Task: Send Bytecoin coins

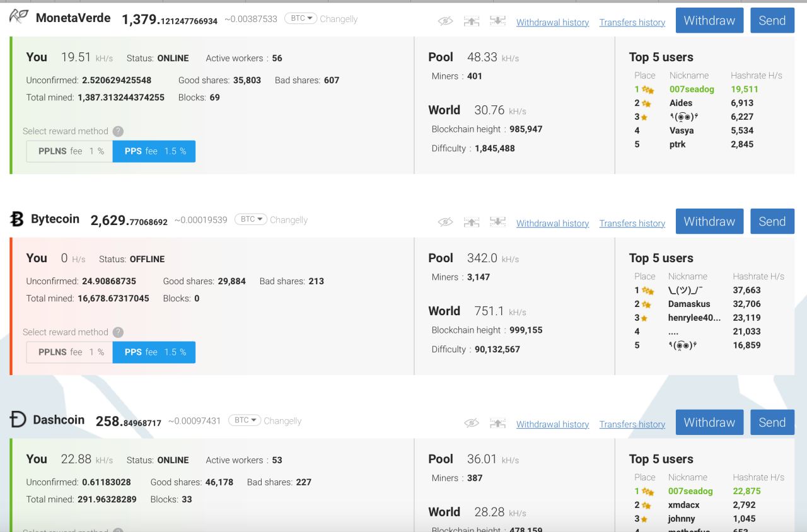Action: [x=772, y=221]
